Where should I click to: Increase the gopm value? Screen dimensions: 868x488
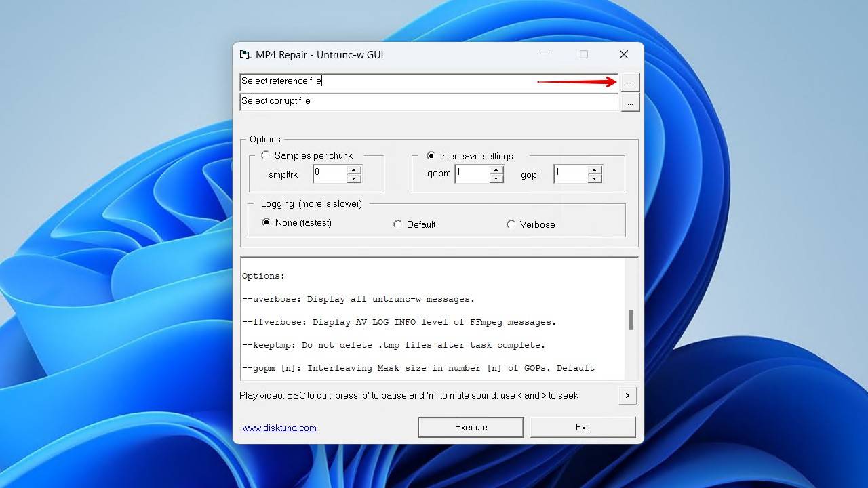pos(496,169)
